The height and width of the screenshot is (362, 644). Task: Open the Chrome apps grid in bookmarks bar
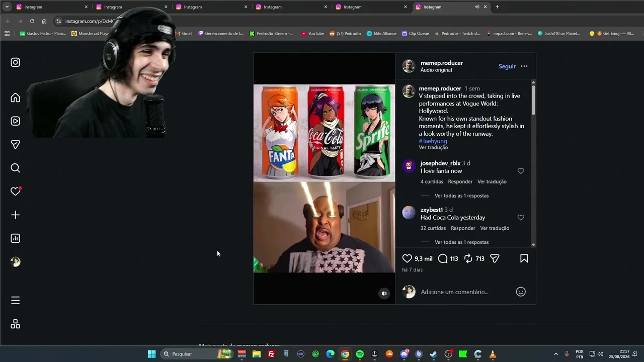7,34
